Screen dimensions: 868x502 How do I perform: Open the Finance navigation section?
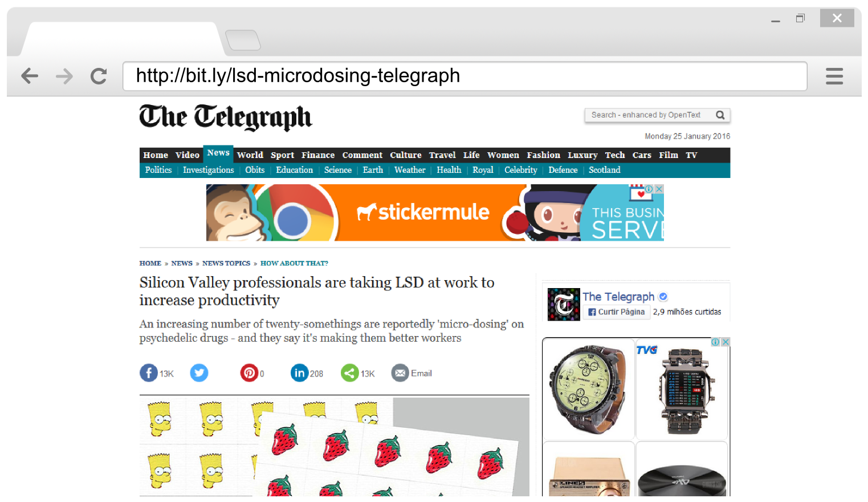point(318,155)
